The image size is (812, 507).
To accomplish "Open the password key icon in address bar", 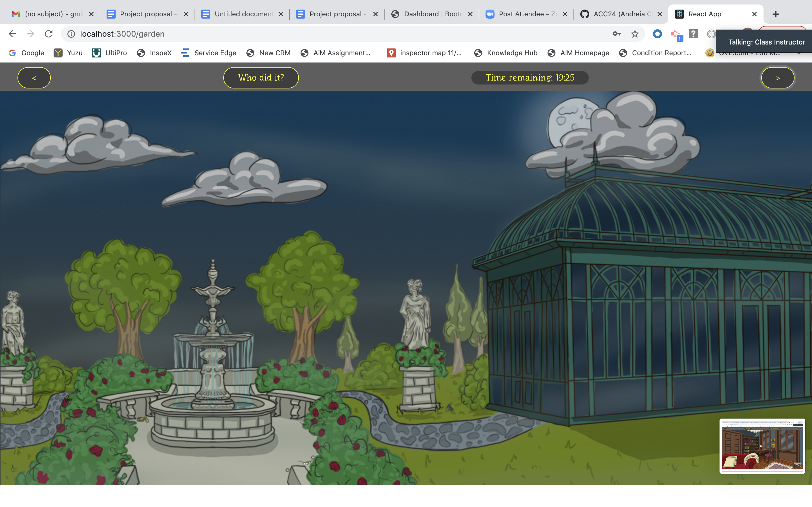I will click(617, 34).
